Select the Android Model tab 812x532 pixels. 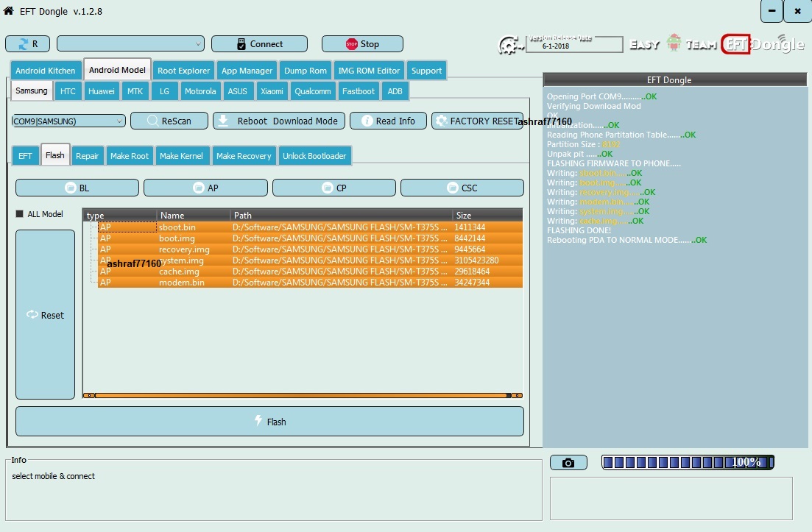[117, 69]
